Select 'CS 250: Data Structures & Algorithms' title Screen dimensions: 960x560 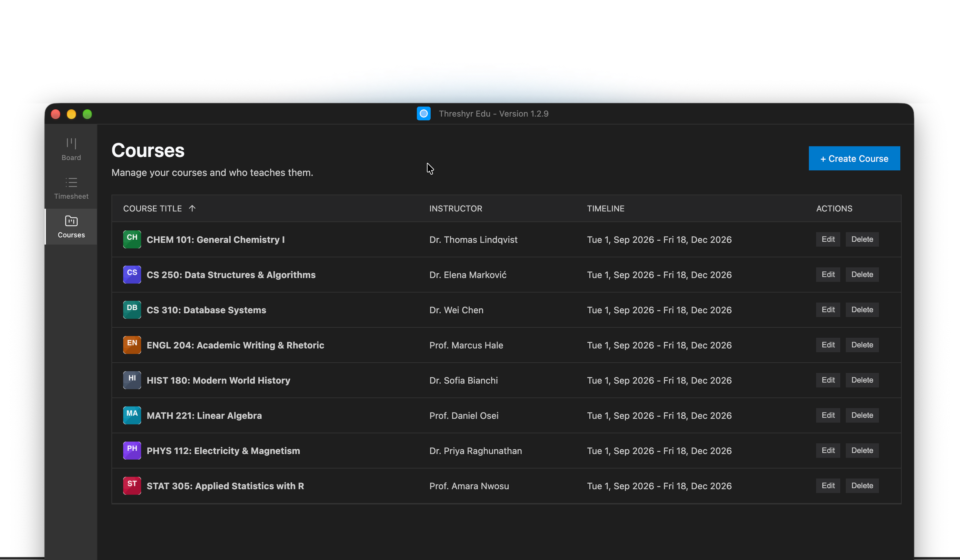[x=231, y=275]
